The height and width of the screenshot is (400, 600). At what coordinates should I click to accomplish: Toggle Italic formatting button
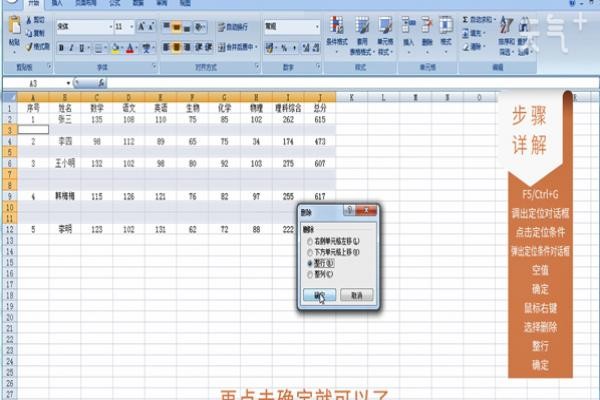[x=71, y=48]
